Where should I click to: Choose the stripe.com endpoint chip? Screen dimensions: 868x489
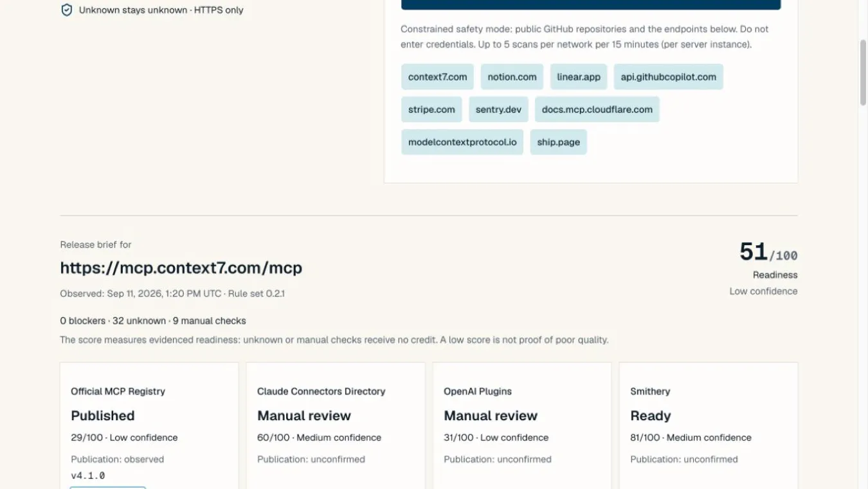click(x=431, y=109)
